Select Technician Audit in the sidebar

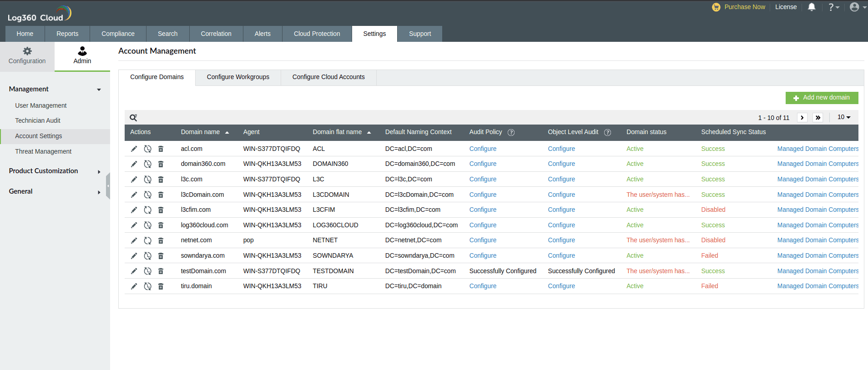pos(38,121)
